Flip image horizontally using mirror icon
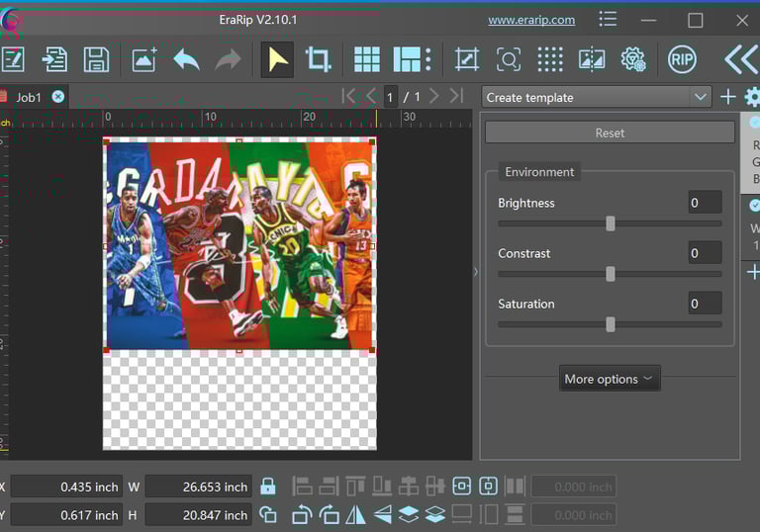 [x=354, y=514]
